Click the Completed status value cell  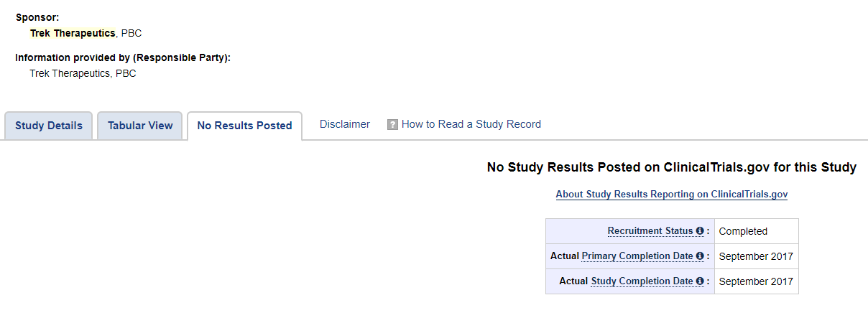point(757,231)
